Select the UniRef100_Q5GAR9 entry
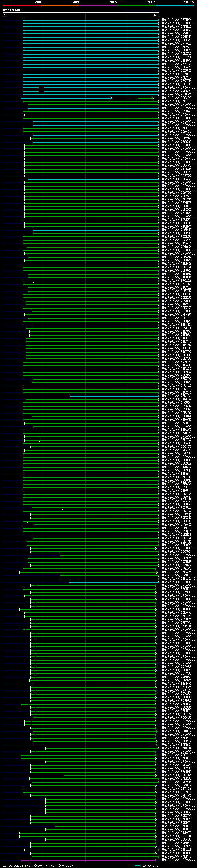The width and height of the screenshot is (197, 868). coord(176,67)
